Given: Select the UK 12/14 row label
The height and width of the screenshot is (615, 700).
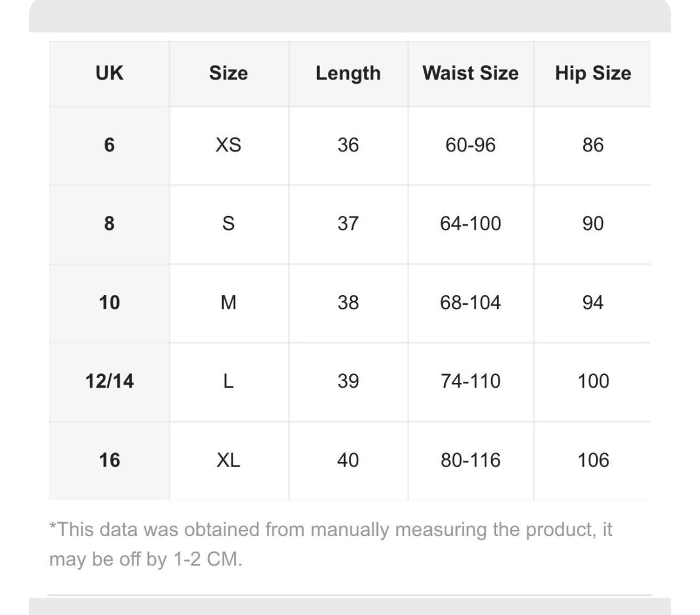Looking at the screenshot, I should click(109, 381).
